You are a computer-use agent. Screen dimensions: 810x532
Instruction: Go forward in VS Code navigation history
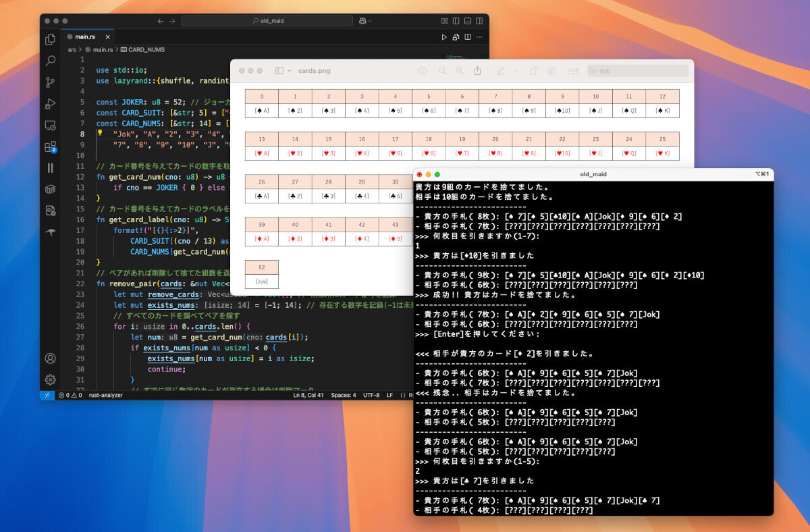tap(171, 21)
